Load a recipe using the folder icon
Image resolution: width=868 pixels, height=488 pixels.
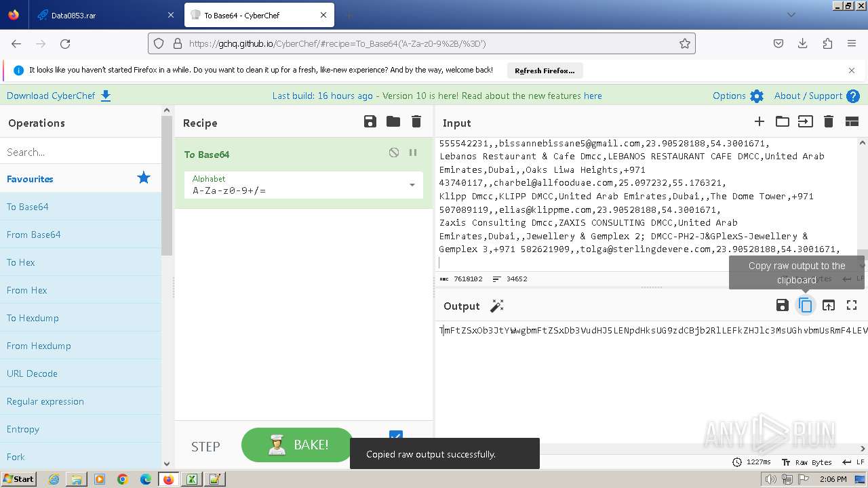point(393,122)
